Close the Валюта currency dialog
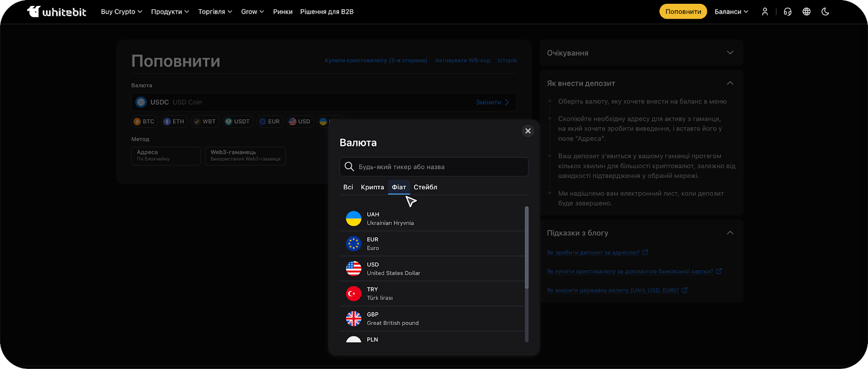 [528, 131]
